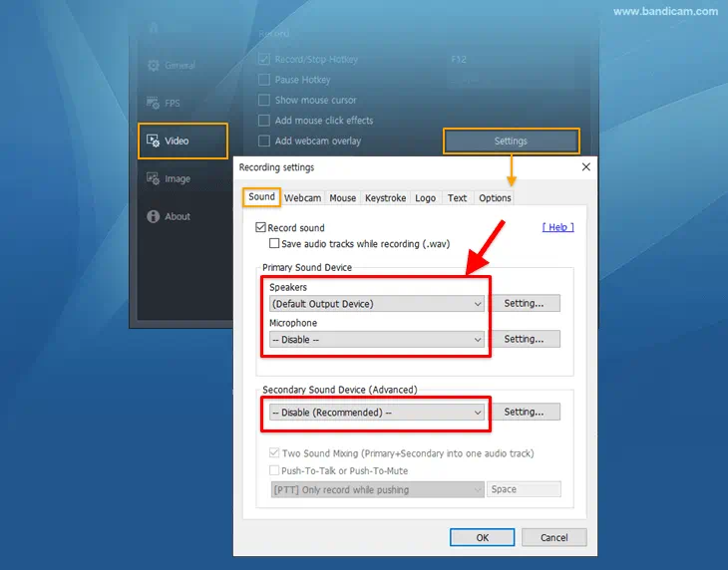Click the About info icon
The width and height of the screenshot is (728, 570).
click(x=153, y=216)
